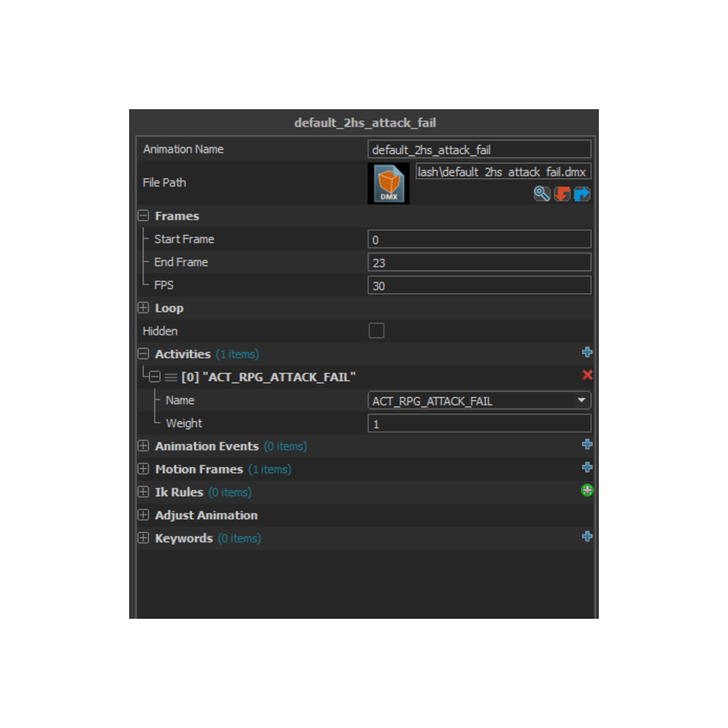Toggle the Hidden checkbox
The width and height of the screenshot is (728, 728).
[377, 330]
